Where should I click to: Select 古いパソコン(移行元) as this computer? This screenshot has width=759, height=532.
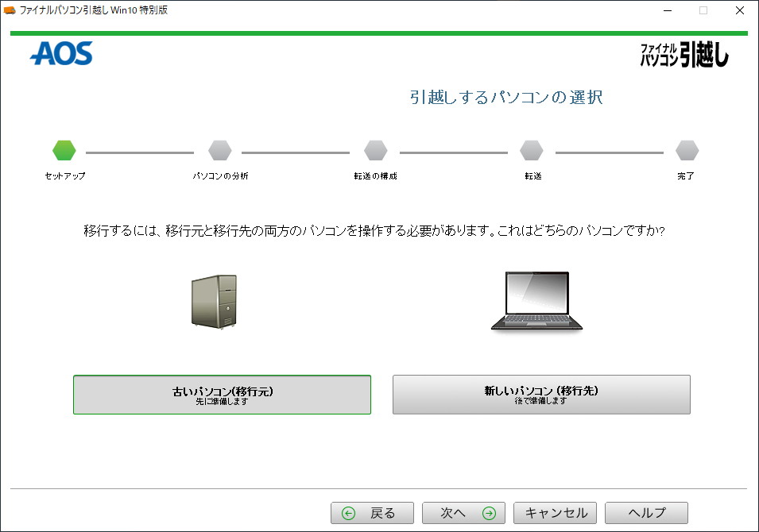tap(222, 395)
